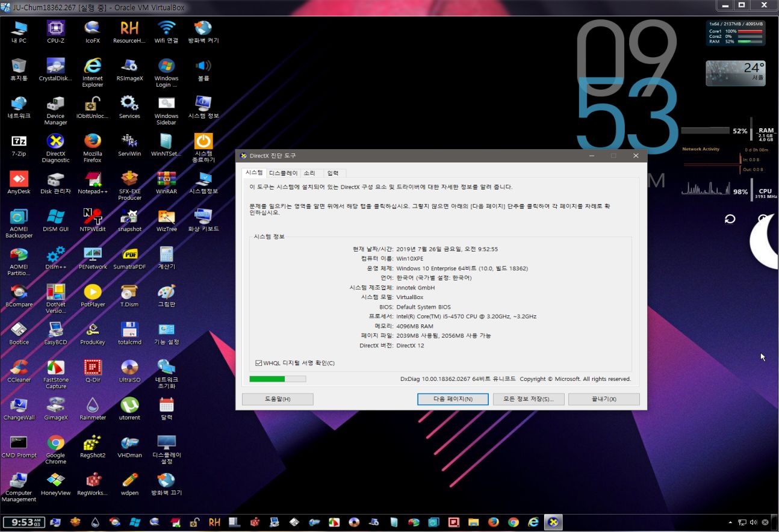Image resolution: width=779 pixels, height=532 pixels.
Task: Open Computer Management desktop icon
Action: pyautogui.click(x=19, y=487)
